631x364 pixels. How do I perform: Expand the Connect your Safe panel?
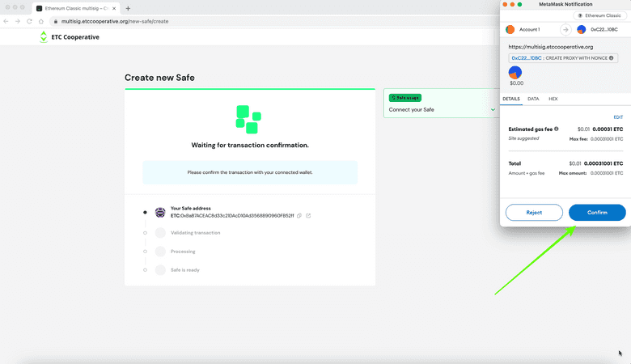click(x=493, y=109)
